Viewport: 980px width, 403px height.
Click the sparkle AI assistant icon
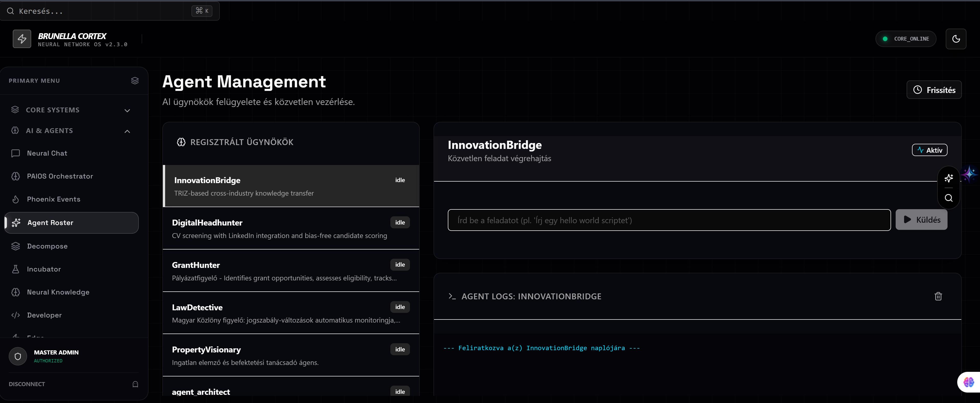948,178
